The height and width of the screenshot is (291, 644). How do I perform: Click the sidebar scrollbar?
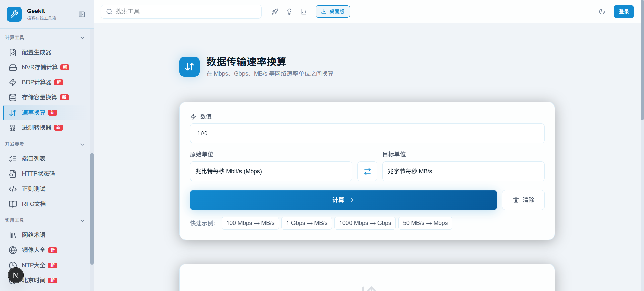[x=92, y=209]
